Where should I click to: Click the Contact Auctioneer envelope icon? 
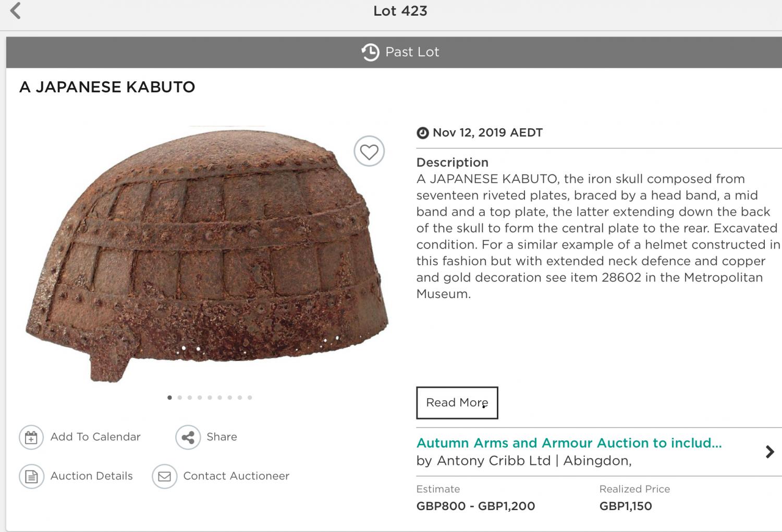(x=164, y=476)
